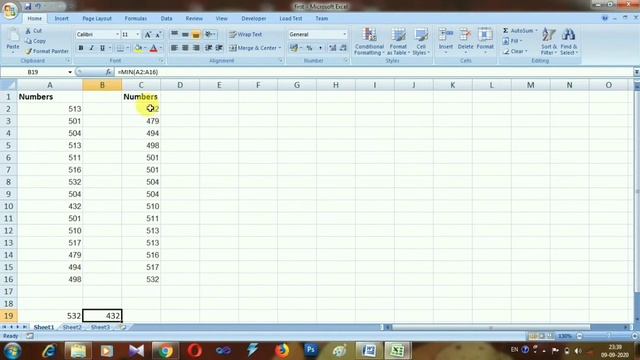Screen dimensions: 640x360
Task: Toggle middle align
Action: pos(185,34)
